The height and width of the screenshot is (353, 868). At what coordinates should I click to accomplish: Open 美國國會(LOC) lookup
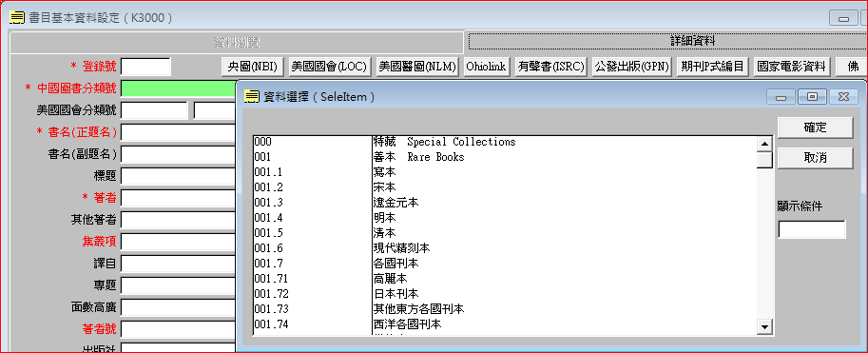329,67
